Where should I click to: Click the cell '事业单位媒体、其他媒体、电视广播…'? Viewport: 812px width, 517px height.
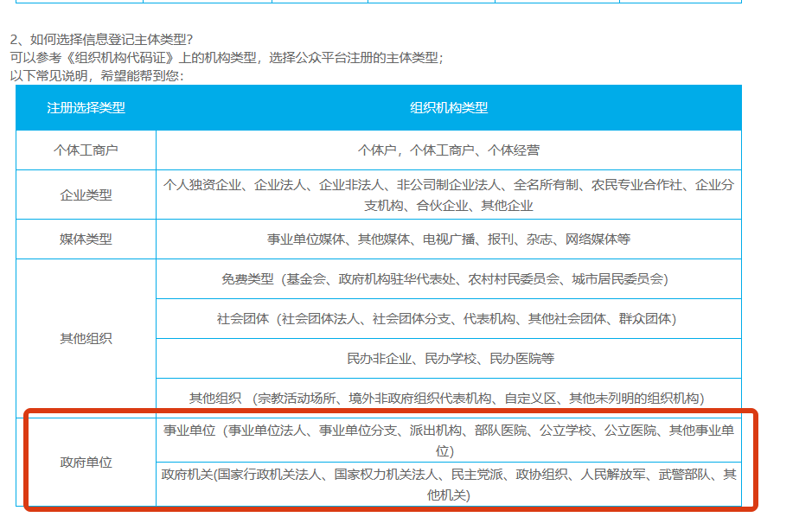point(449,239)
